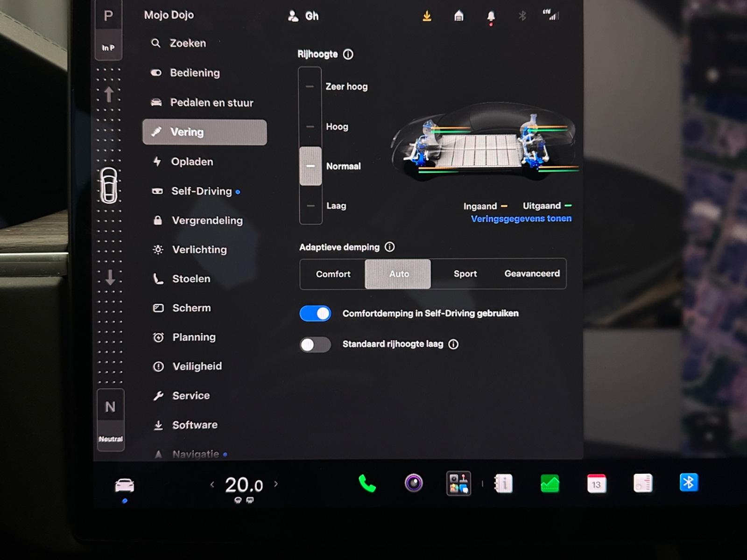Image resolution: width=747 pixels, height=560 pixels.
Task: Tap the Bluetooth status icon in top bar
Action: click(x=522, y=16)
